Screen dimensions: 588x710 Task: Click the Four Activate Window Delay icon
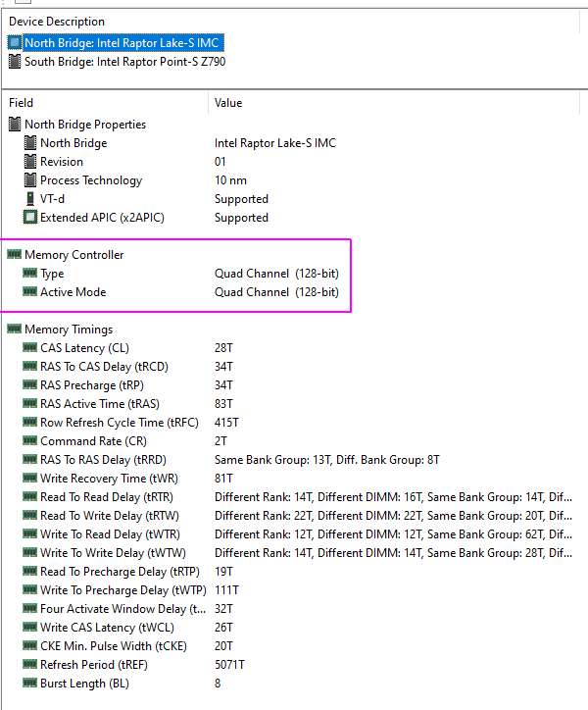click(29, 608)
